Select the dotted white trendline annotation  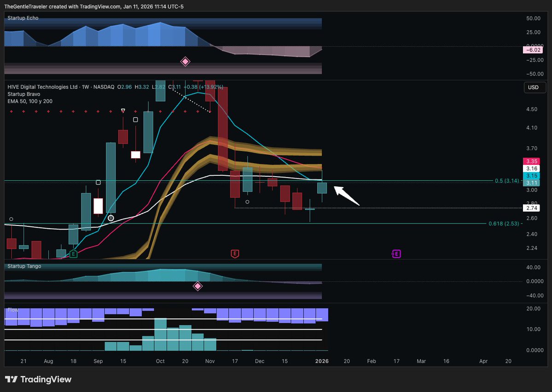pyautogui.click(x=193, y=101)
